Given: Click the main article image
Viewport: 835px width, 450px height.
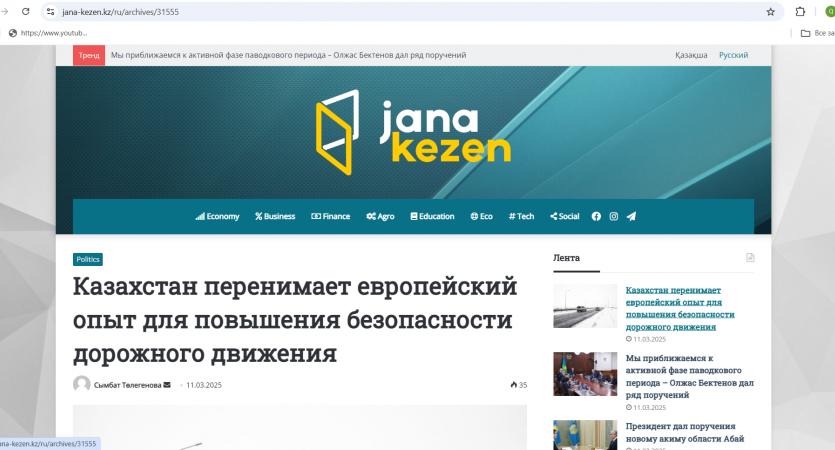Looking at the screenshot, I should click(300, 427).
